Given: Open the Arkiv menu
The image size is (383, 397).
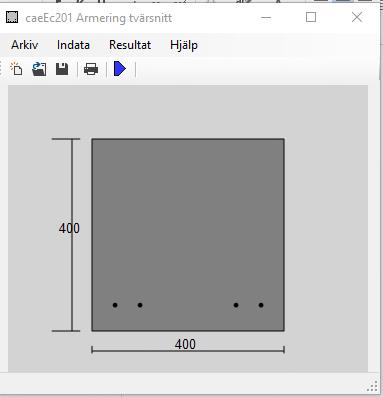Looking at the screenshot, I should pyautogui.click(x=25, y=45).
